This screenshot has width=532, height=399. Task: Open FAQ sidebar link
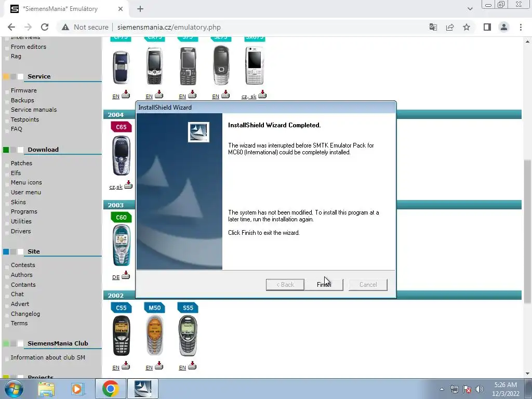[16, 129]
